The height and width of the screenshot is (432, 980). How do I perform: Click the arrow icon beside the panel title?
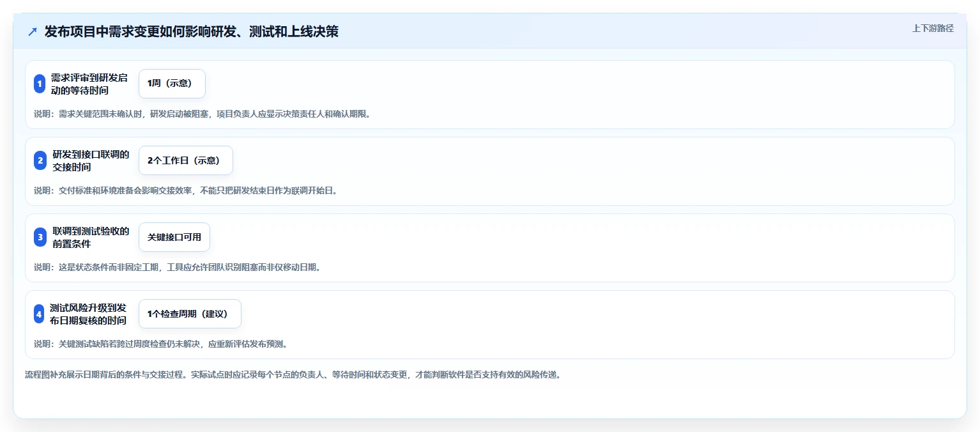click(x=33, y=31)
